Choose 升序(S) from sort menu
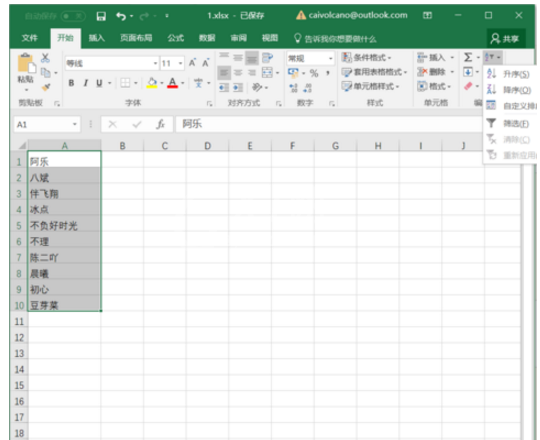 (x=511, y=74)
